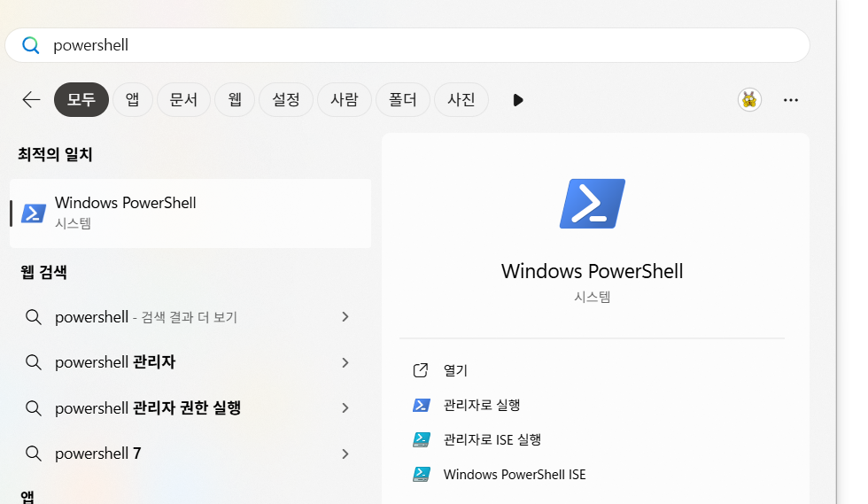Expand chevron beside powershell 7
Image resolution: width=868 pixels, height=504 pixels.
(x=345, y=454)
